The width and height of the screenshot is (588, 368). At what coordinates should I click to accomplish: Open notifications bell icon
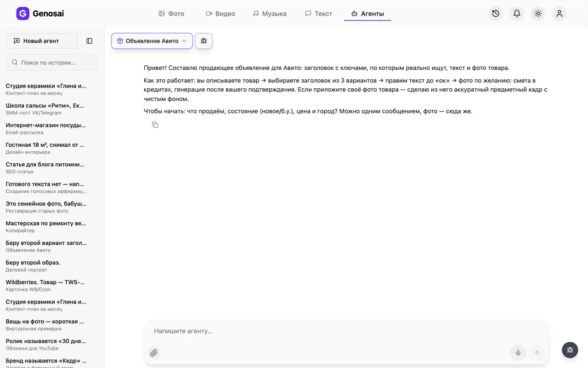pos(517,14)
